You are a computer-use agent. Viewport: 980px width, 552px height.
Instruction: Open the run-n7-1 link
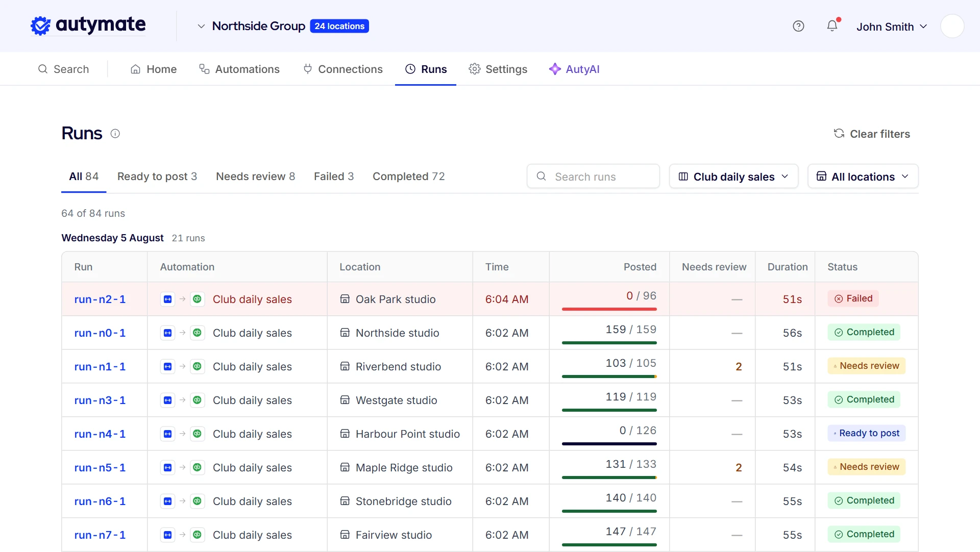point(100,535)
